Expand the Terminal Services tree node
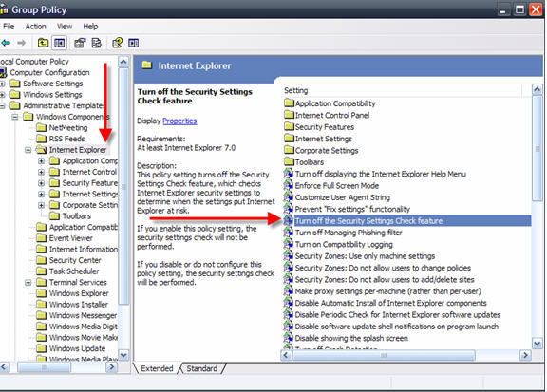The image size is (547, 392). [x=28, y=283]
